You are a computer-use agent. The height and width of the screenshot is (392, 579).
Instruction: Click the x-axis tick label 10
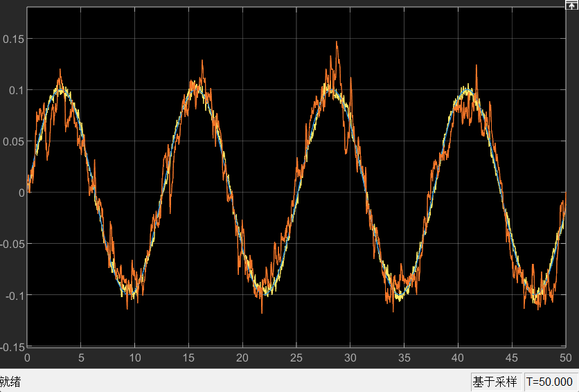[x=135, y=358]
